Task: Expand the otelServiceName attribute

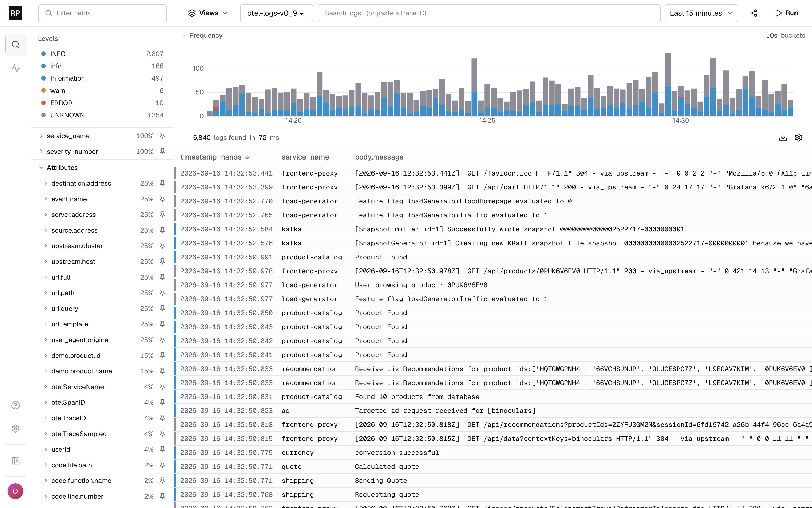Action: [46, 387]
